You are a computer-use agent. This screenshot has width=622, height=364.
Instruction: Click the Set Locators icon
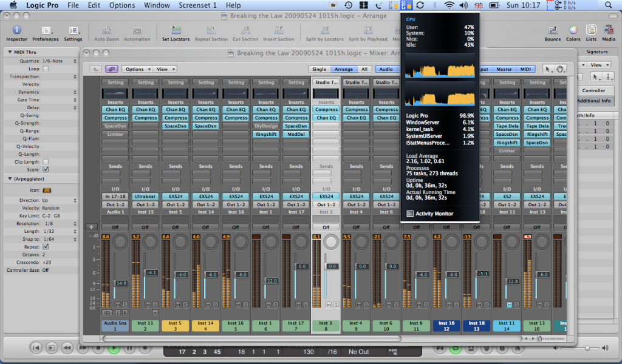click(x=176, y=30)
